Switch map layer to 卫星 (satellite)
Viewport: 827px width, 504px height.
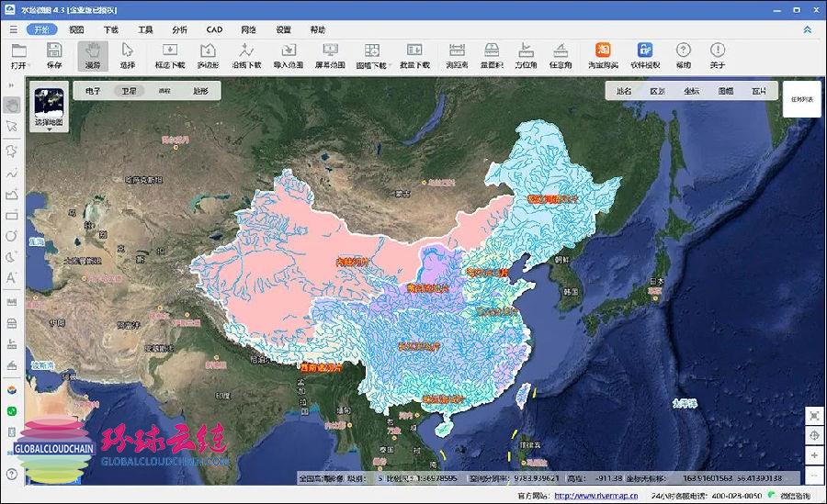click(129, 91)
